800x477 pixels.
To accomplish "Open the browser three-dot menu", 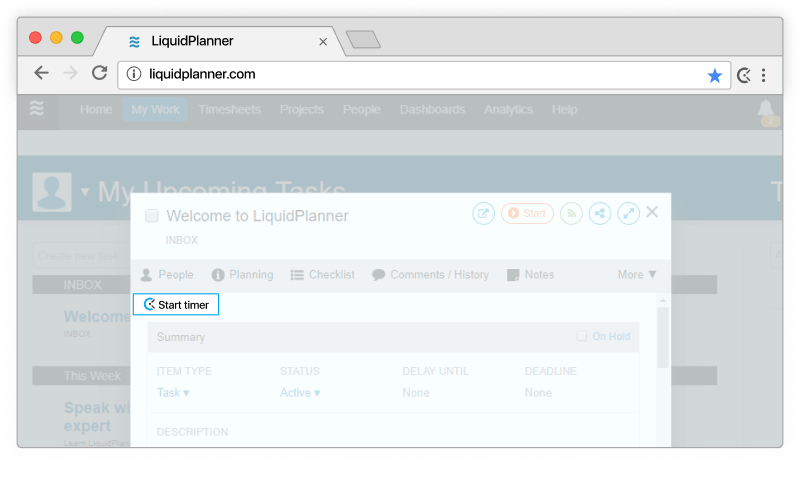I will [x=763, y=76].
